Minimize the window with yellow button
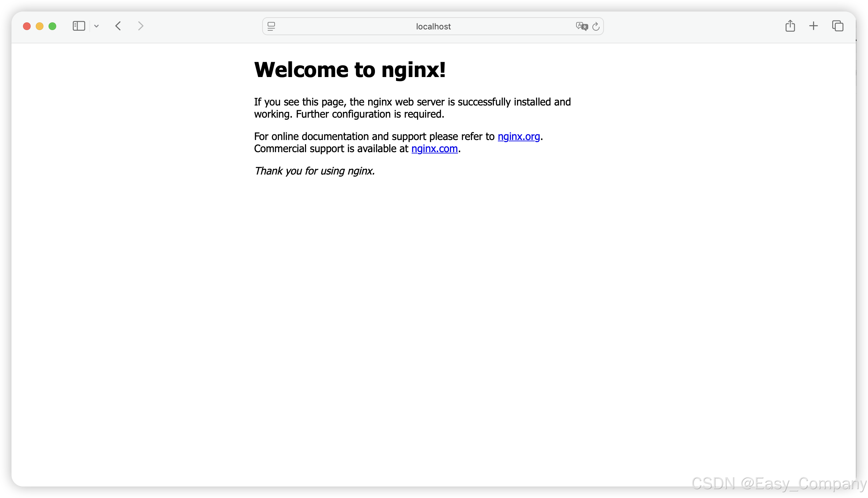868x498 pixels. tap(40, 26)
